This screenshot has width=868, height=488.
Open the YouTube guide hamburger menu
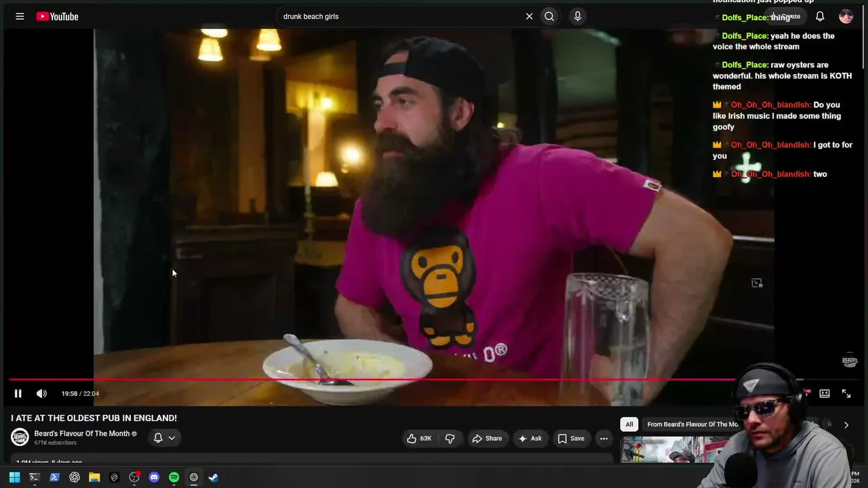pos(20,16)
